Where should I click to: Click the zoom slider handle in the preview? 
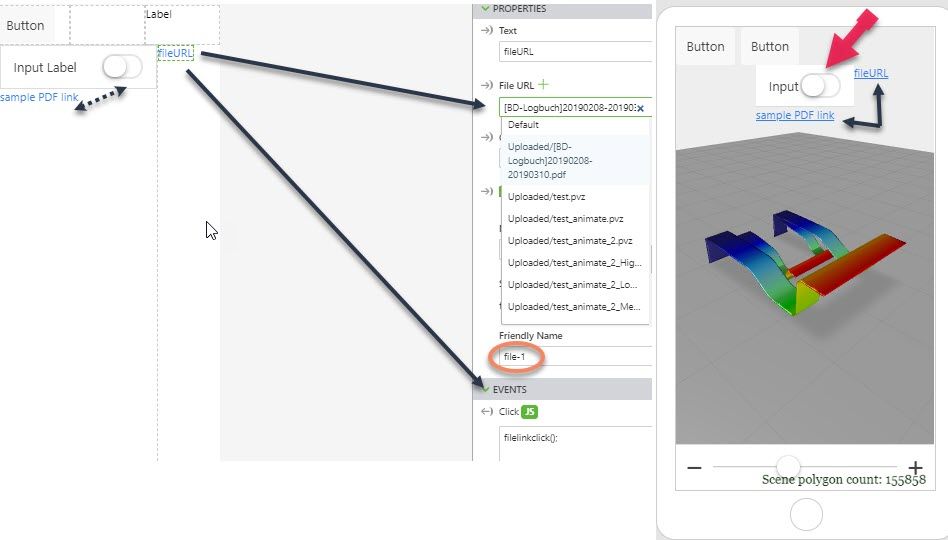pyautogui.click(x=788, y=466)
